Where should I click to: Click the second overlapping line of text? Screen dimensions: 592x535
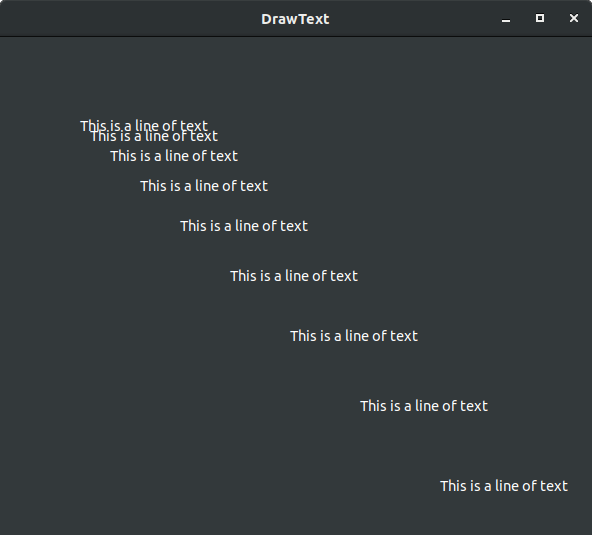pyautogui.click(x=154, y=137)
